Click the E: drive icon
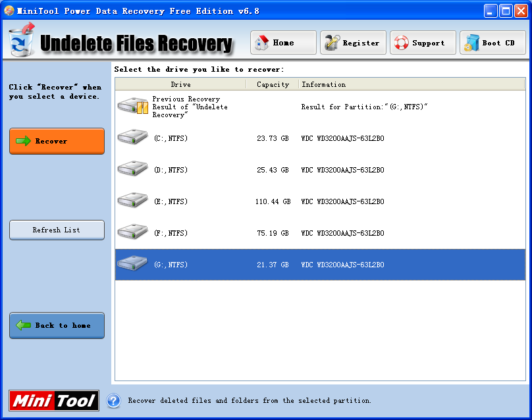 (132, 200)
